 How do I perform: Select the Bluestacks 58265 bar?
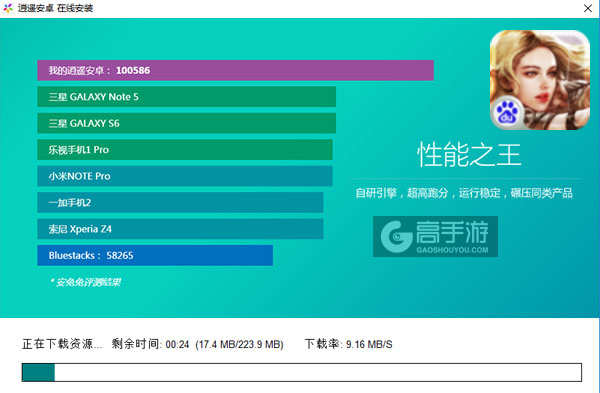155,255
